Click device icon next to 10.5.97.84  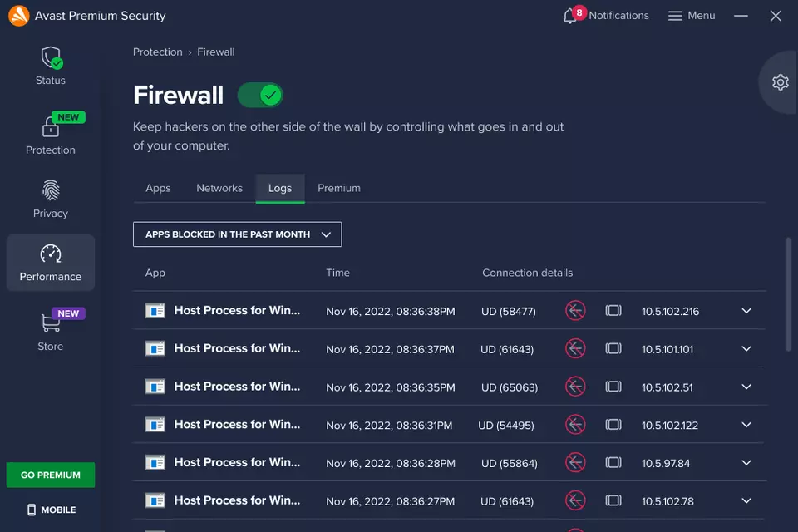pyautogui.click(x=613, y=463)
